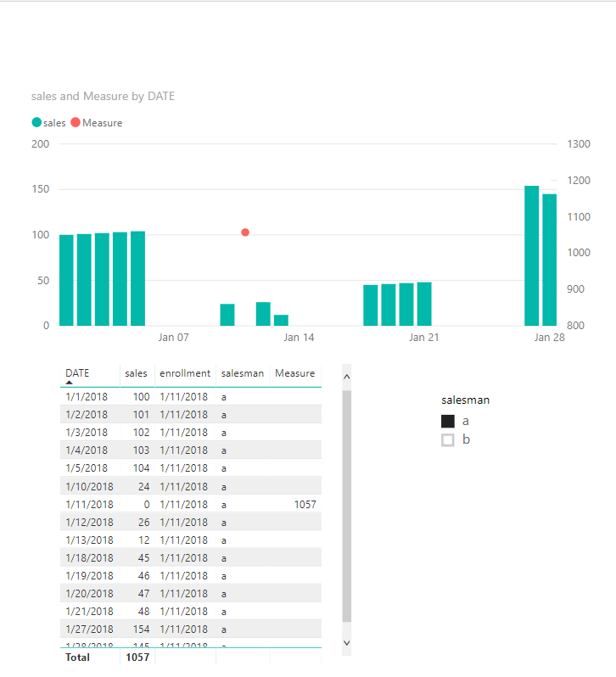This screenshot has width=616, height=677.
Task: Sort by the enrollment column header
Action: pyautogui.click(x=185, y=373)
